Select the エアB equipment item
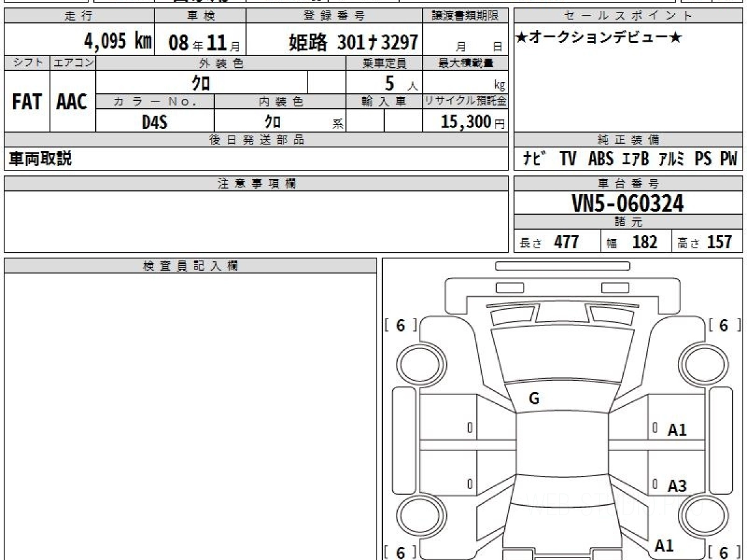747x560 pixels. pyautogui.click(x=636, y=159)
